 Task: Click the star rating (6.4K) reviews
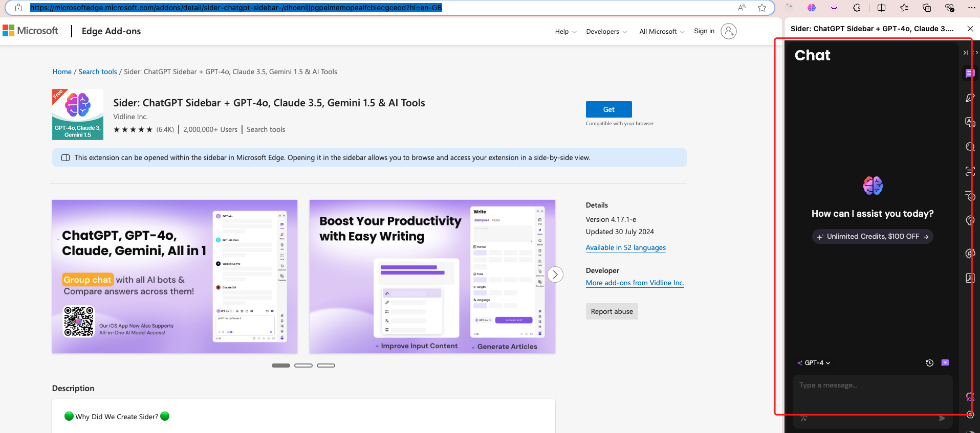coord(144,129)
